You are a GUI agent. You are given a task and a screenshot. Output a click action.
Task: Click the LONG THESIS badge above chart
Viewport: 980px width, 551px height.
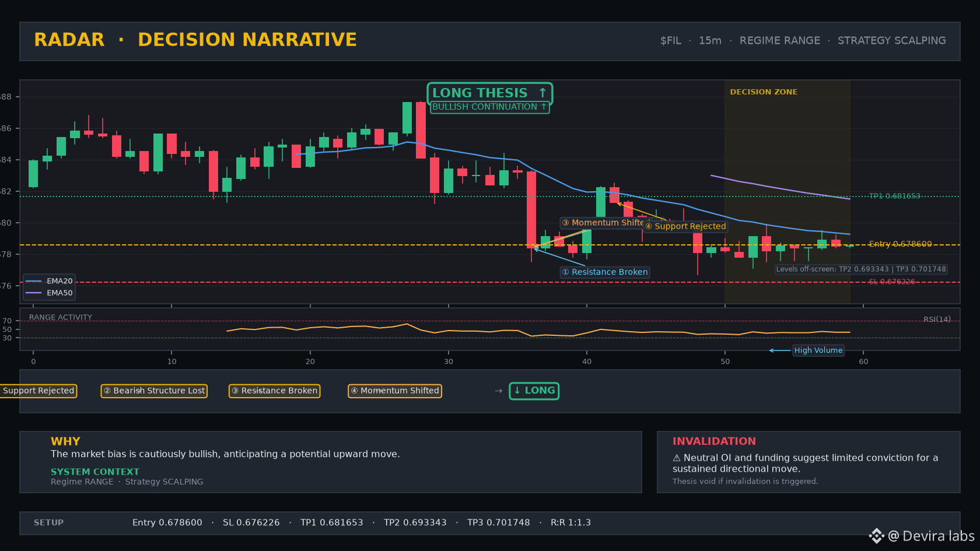click(x=489, y=93)
